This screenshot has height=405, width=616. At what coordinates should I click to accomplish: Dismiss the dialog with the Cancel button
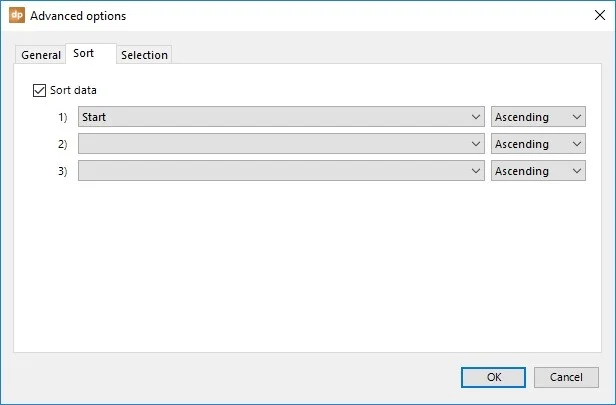(x=566, y=377)
